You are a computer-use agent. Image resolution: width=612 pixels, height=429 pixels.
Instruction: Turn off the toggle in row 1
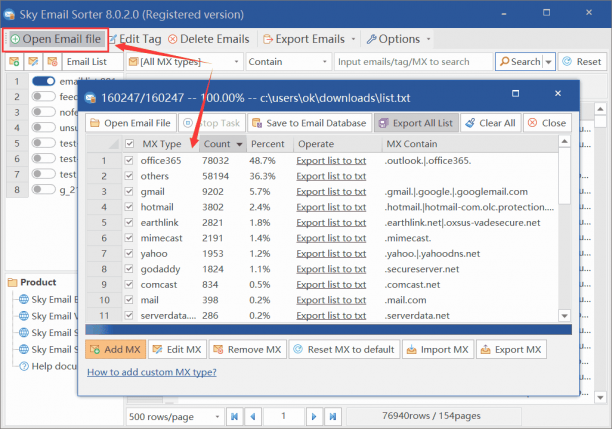click(x=44, y=81)
